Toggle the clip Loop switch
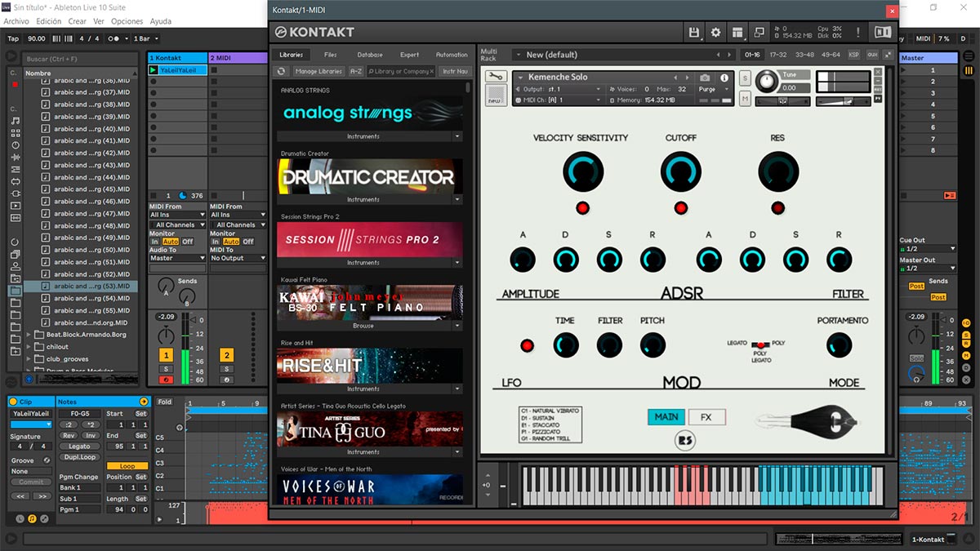Screen dimensions: 980x551 127,466
